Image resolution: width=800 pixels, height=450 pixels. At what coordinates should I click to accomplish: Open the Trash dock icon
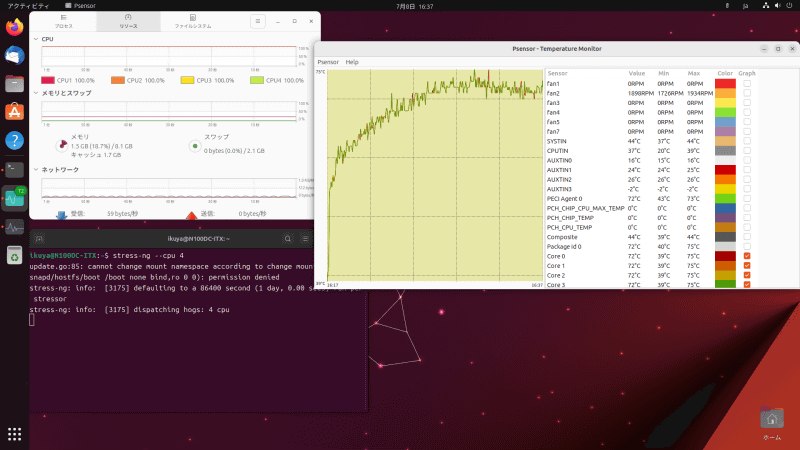click(x=14, y=255)
